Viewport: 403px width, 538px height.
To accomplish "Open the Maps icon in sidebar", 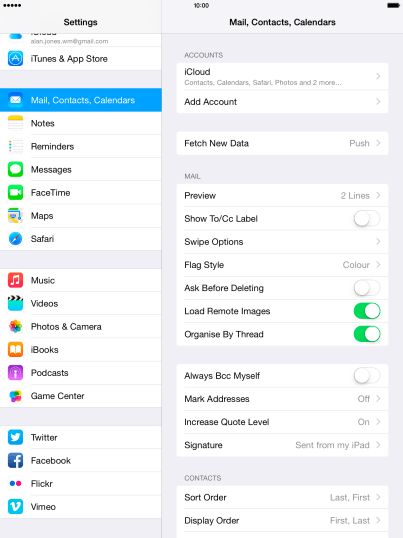I will [15, 215].
